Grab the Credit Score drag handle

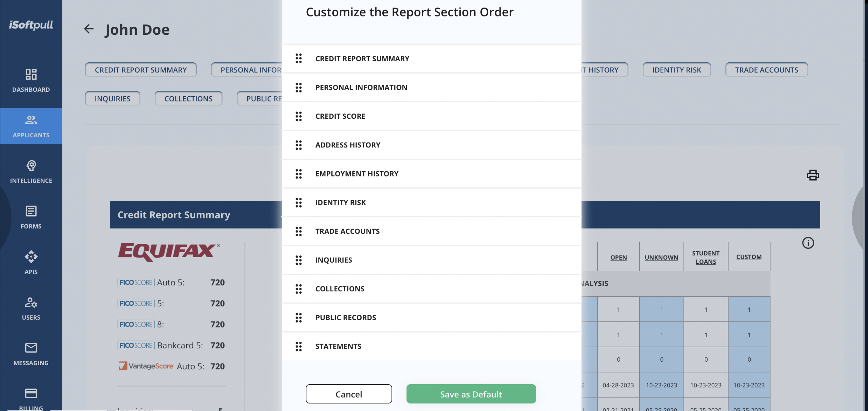(299, 116)
